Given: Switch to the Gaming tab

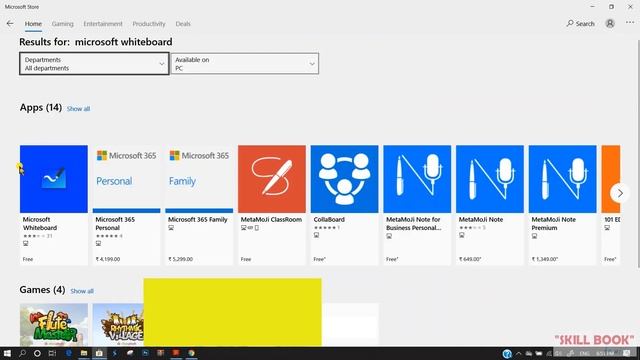Looking at the screenshot, I should click(x=62, y=24).
